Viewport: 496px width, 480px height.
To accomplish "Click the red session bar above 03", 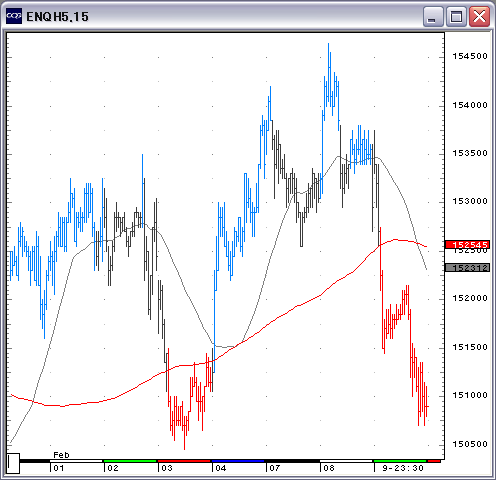I will (184, 461).
